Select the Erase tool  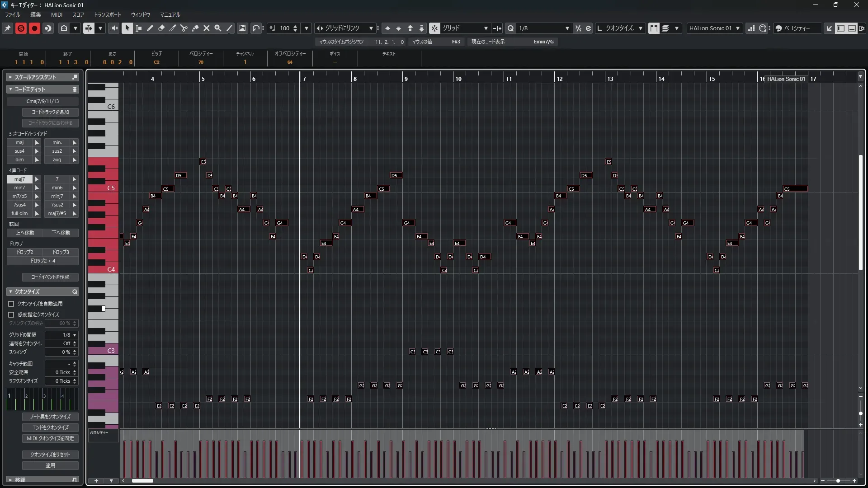pyautogui.click(x=161, y=28)
